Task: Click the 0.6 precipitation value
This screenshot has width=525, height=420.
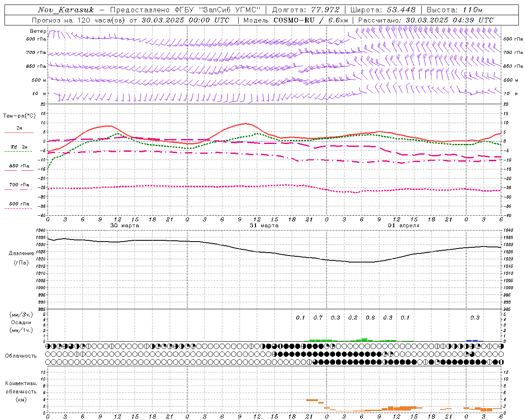Action: (x=370, y=318)
